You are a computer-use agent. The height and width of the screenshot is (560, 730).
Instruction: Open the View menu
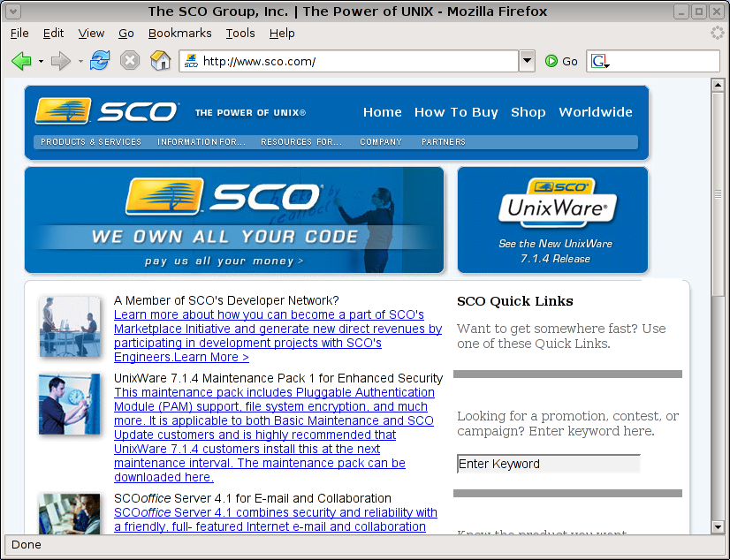[91, 33]
